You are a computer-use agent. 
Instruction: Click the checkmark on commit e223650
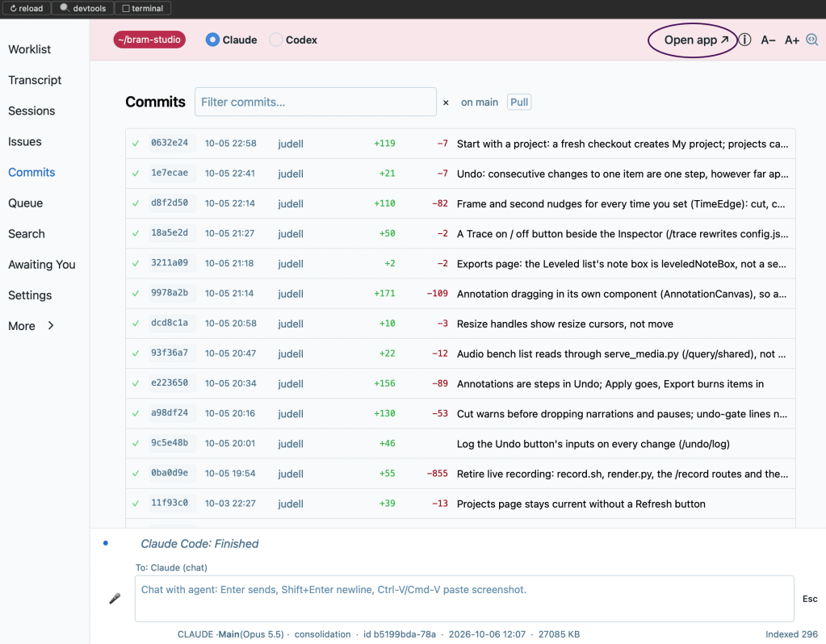coord(136,383)
